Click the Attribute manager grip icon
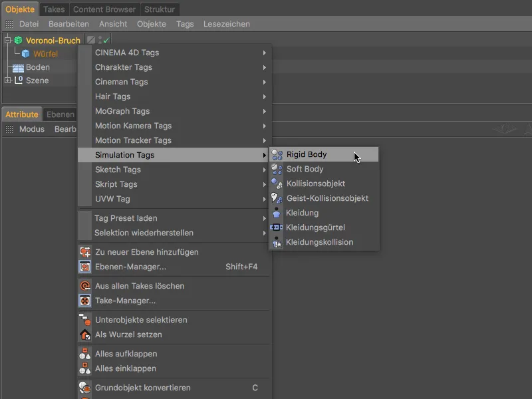 pyautogui.click(x=9, y=129)
